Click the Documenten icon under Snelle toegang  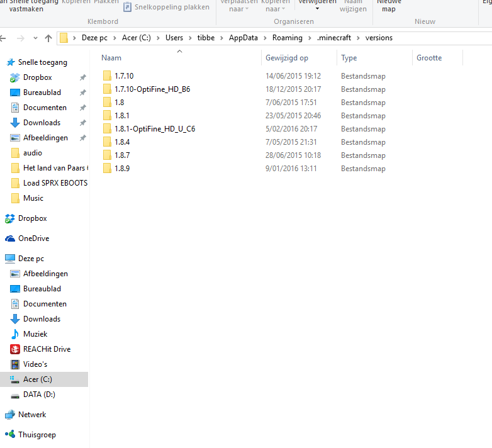pos(15,108)
